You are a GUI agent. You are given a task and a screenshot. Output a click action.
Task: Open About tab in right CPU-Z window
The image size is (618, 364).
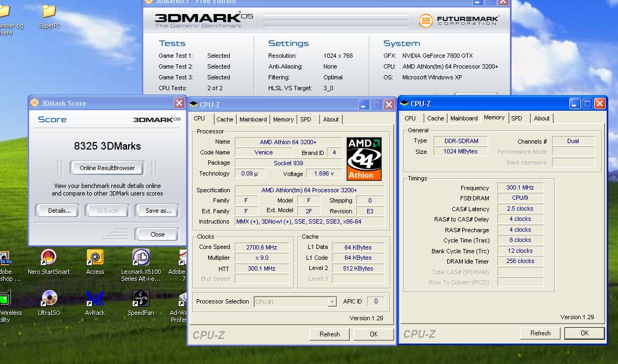(x=542, y=118)
